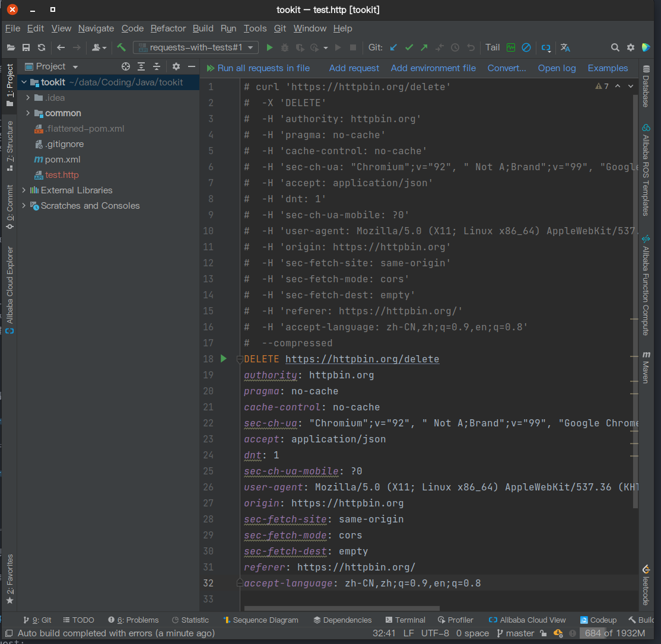661x644 pixels.
Task: Toggle the Structure tool window tab
Action: 9,146
